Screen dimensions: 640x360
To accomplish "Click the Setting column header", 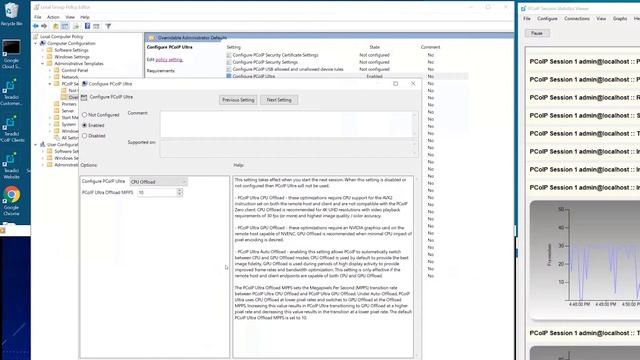I will [x=233, y=47].
